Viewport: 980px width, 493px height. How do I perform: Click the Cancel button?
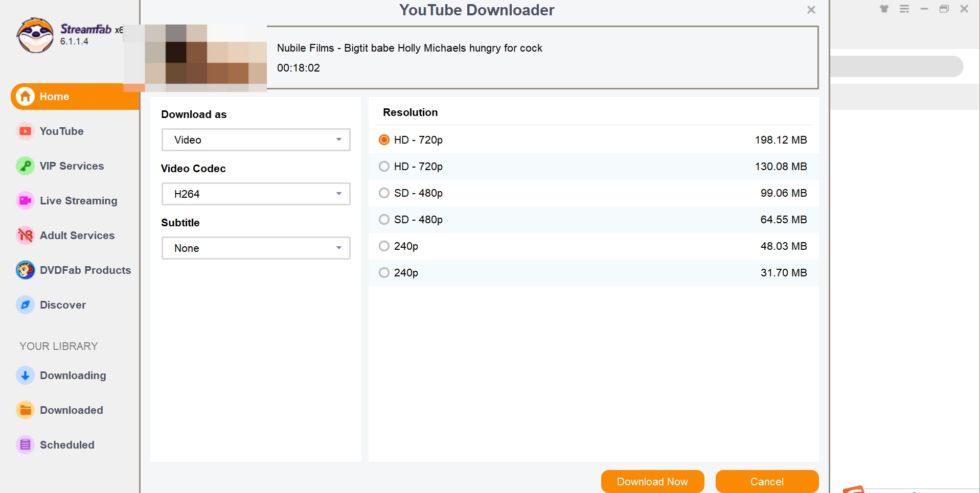pyautogui.click(x=767, y=482)
